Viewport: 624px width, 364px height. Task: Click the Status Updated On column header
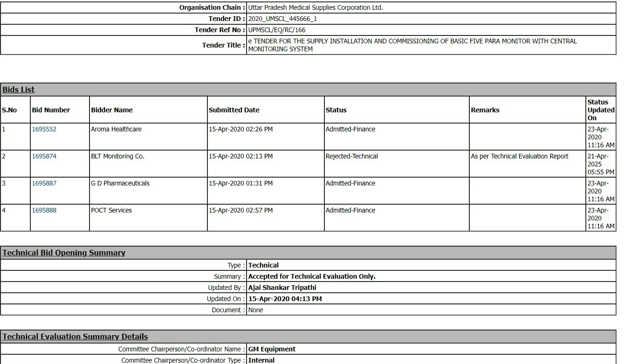(601, 110)
